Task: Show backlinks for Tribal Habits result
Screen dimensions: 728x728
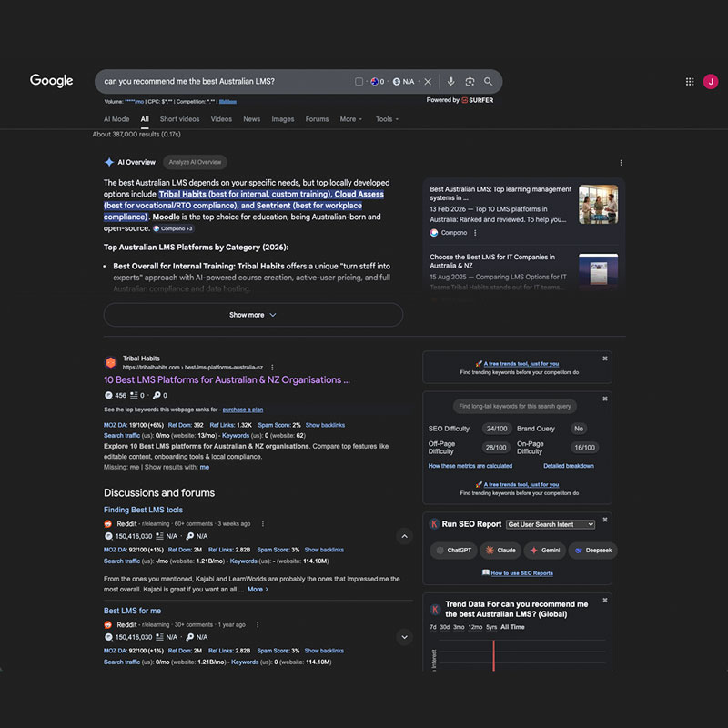Action: click(x=325, y=425)
